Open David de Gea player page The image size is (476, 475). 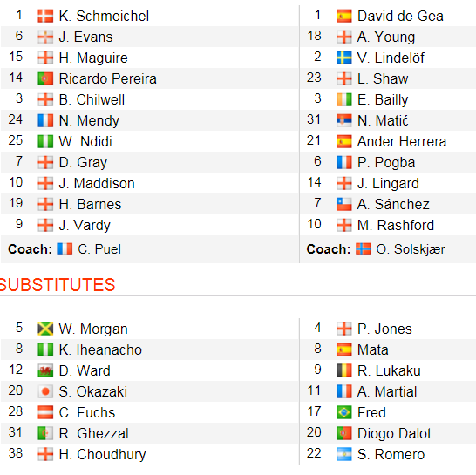(400, 16)
